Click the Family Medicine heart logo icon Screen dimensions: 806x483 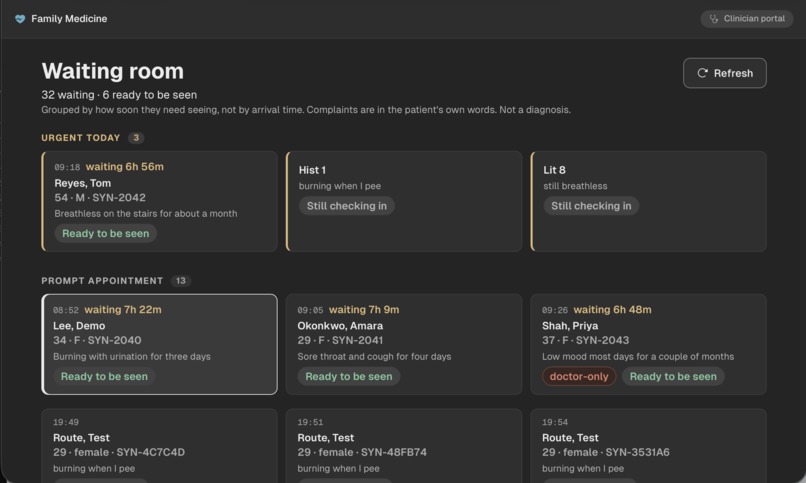pos(20,19)
